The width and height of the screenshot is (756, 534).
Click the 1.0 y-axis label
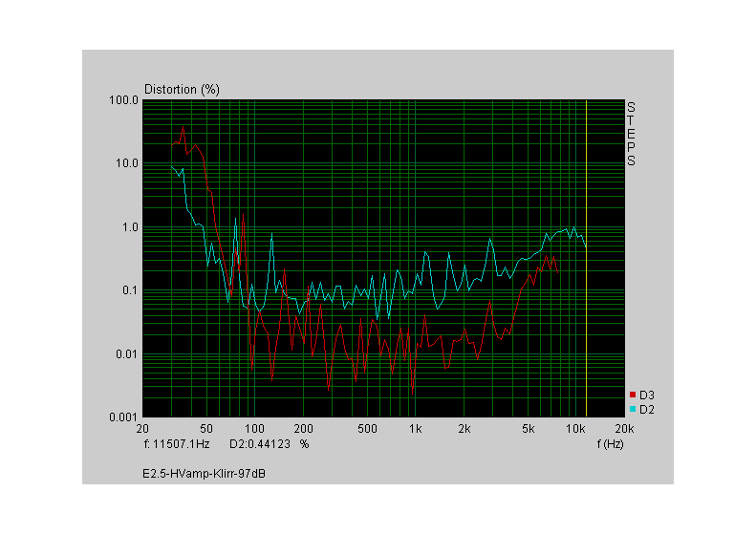130,227
